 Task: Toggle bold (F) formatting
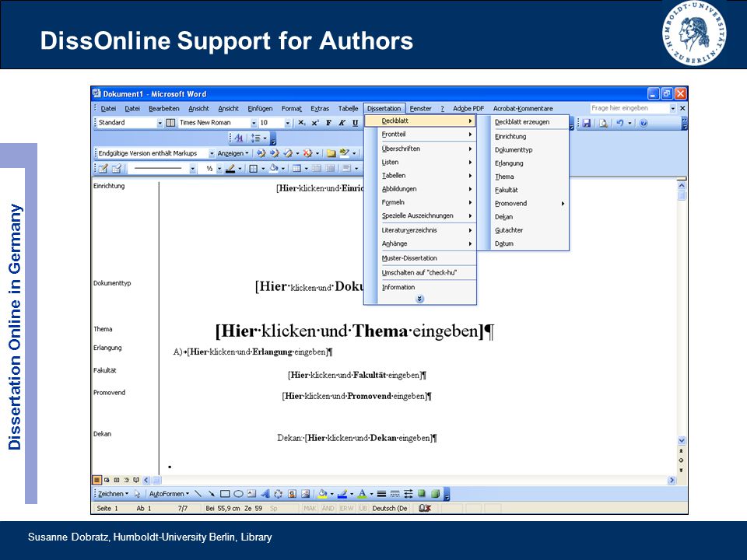point(328,123)
